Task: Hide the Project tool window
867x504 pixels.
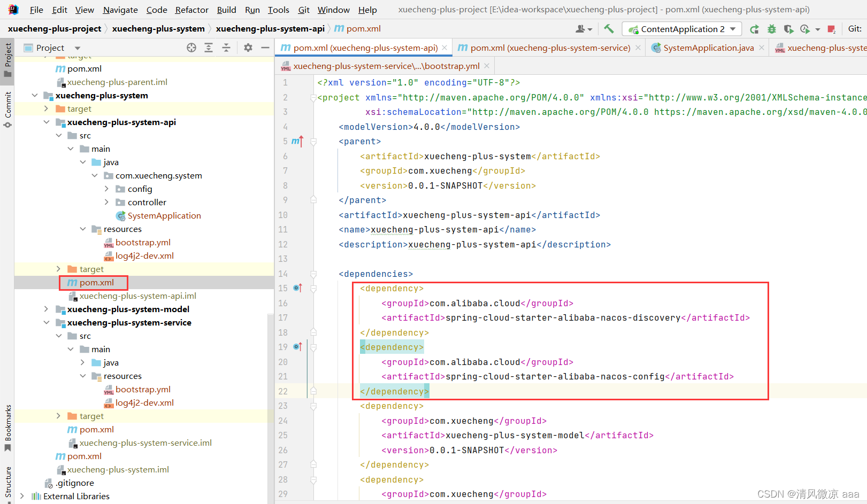Action: pyautogui.click(x=265, y=48)
